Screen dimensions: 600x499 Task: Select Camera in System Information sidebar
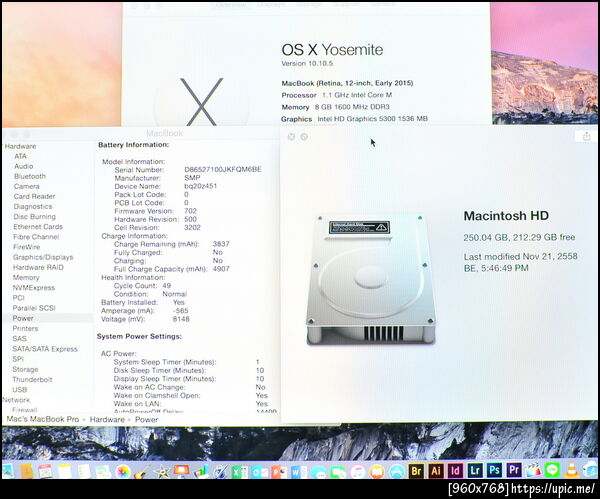[26, 186]
